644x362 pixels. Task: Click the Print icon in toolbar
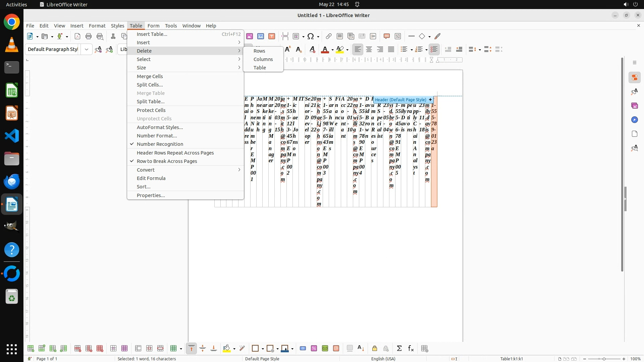tap(89, 36)
